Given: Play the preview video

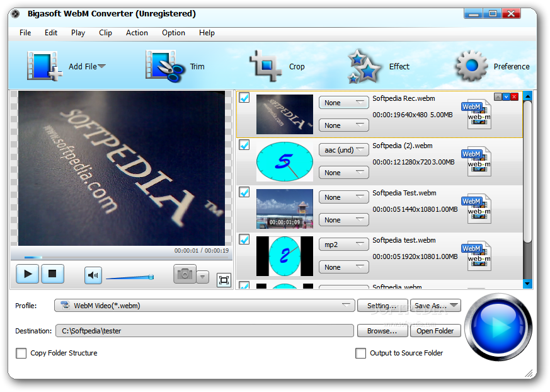Looking at the screenshot, I should (x=27, y=274).
